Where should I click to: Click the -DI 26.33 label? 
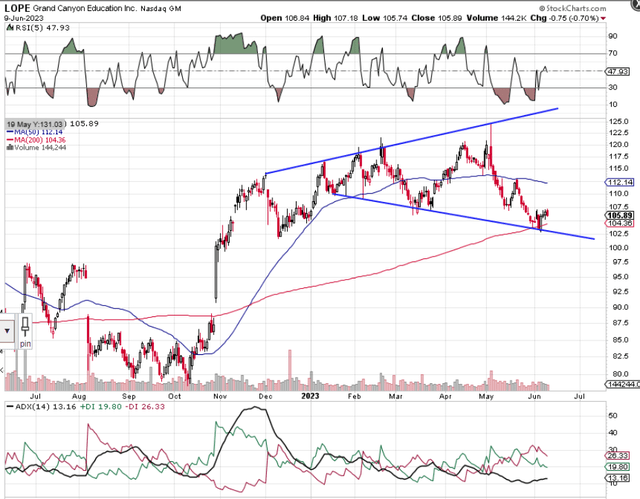point(144,407)
